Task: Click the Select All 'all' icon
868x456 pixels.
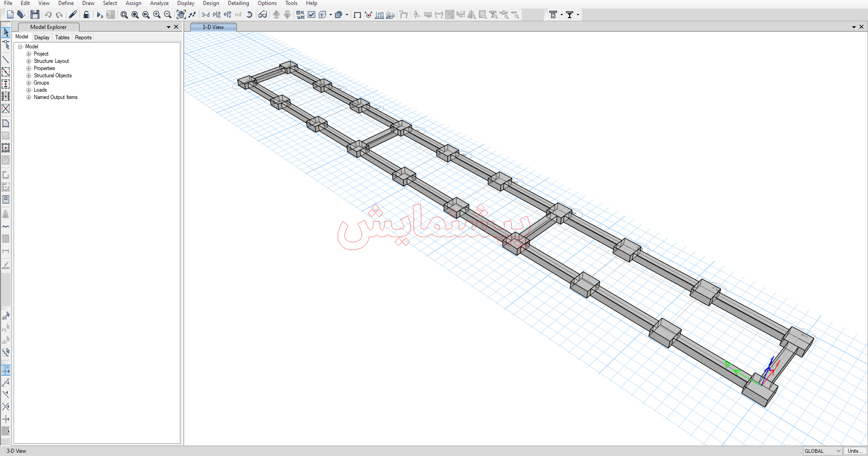Action: click(6, 315)
